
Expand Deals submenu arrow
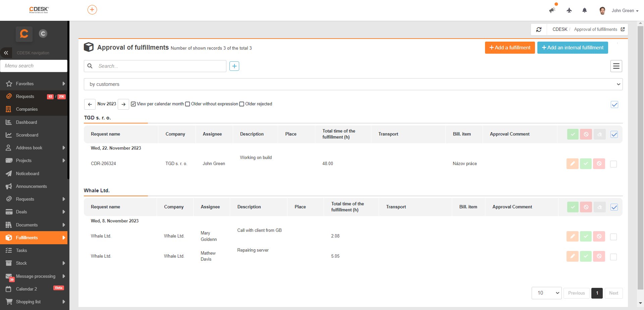[63, 212]
